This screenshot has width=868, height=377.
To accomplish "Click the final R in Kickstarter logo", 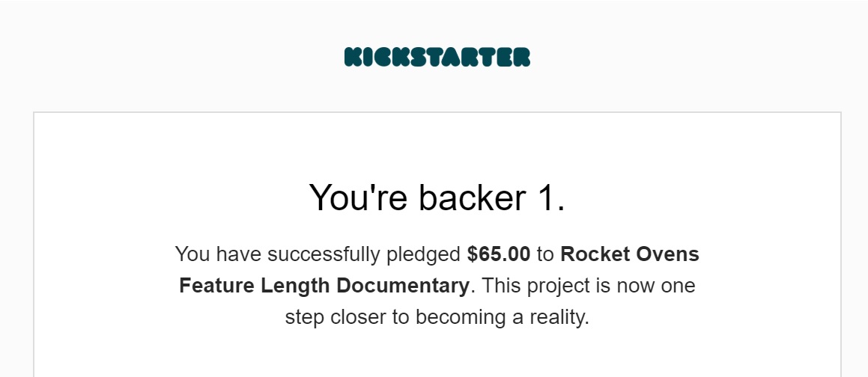I will pyautogui.click(x=521, y=57).
